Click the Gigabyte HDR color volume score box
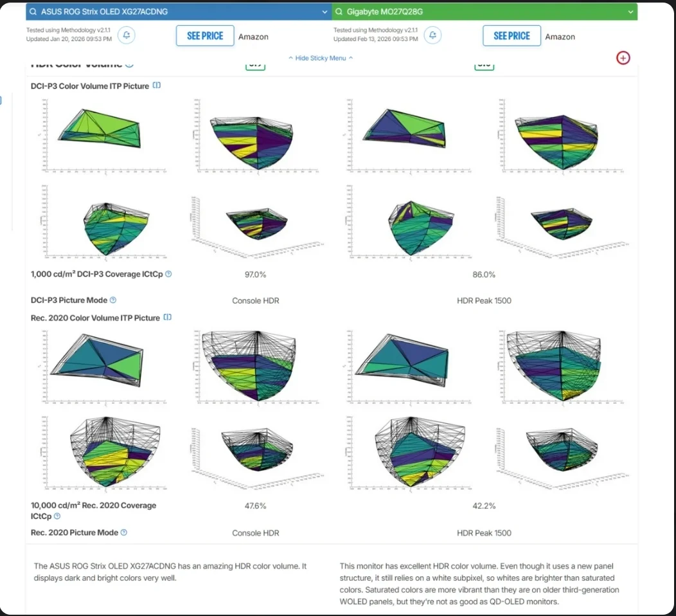The height and width of the screenshot is (616, 676). click(x=484, y=66)
